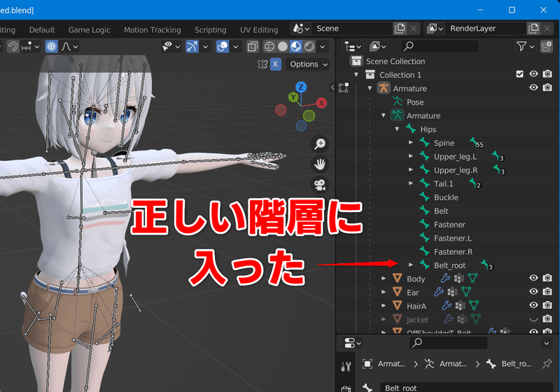Expand the Spine bone row
The width and height of the screenshot is (560, 392).
click(x=411, y=142)
